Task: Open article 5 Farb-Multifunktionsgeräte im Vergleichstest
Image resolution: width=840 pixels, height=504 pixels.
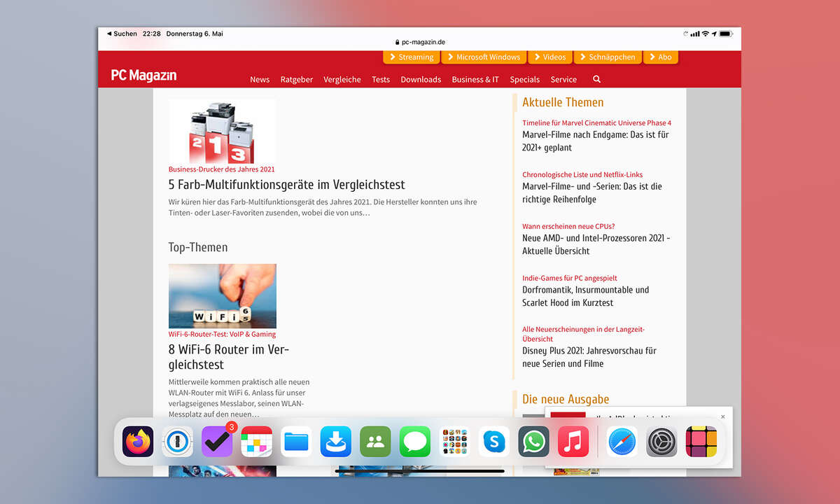Action: click(x=287, y=185)
